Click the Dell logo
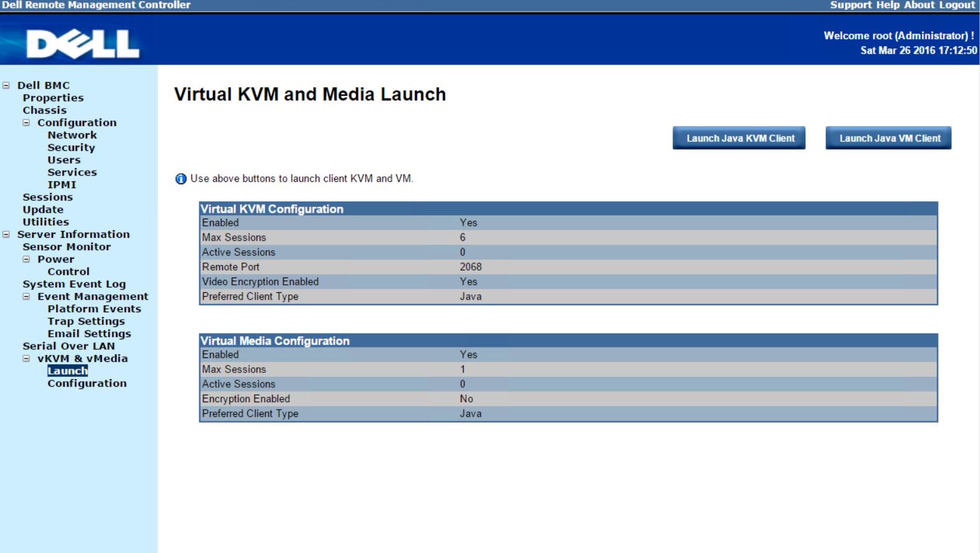 tap(83, 45)
